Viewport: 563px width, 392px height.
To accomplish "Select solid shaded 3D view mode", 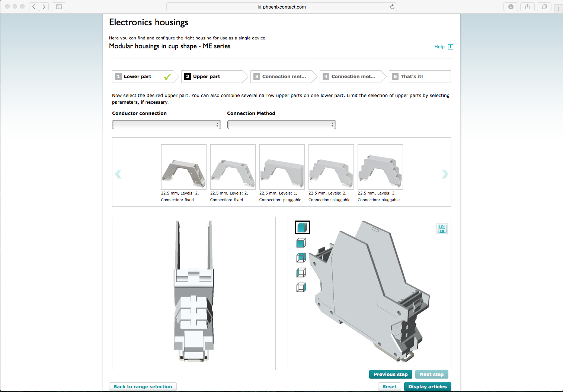I will click(x=302, y=227).
